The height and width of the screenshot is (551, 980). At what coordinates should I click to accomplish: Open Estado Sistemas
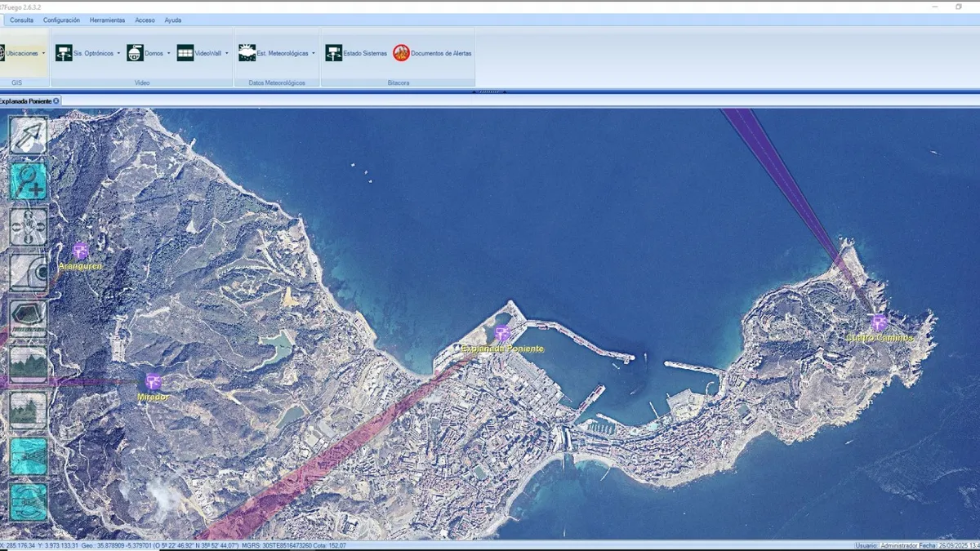tap(356, 53)
